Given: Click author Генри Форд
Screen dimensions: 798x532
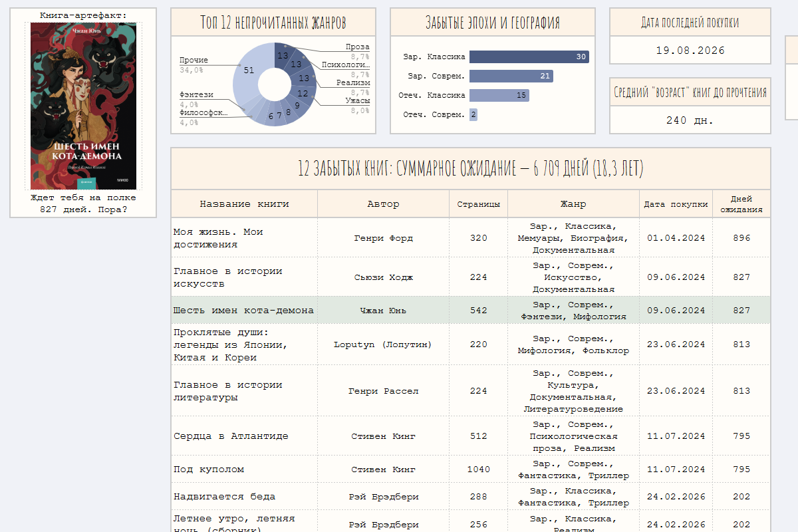Looking at the screenshot, I should coord(384,238).
